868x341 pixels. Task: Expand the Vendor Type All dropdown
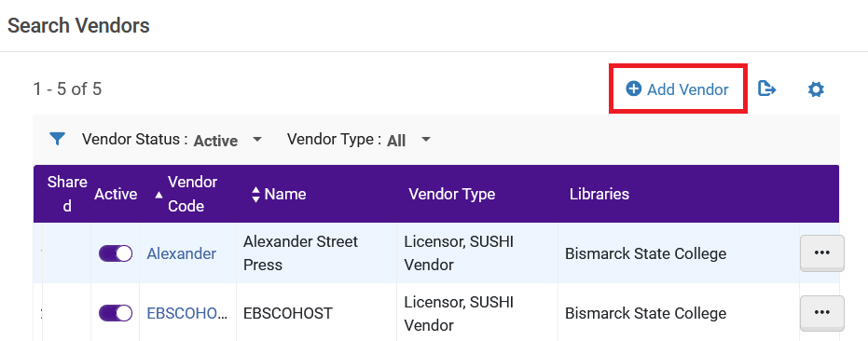tap(408, 140)
